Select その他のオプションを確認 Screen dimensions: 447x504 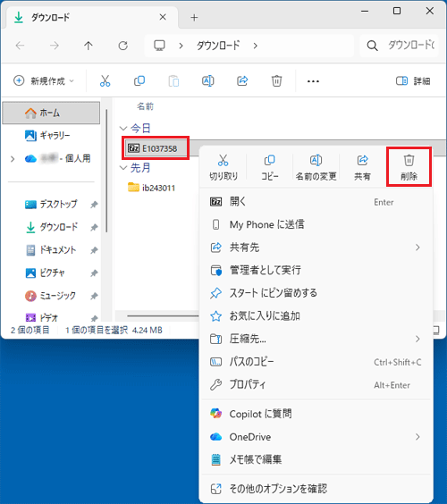tap(316, 489)
